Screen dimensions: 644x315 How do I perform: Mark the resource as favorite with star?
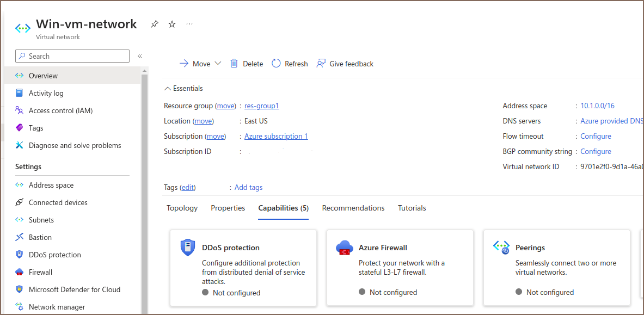coord(172,24)
